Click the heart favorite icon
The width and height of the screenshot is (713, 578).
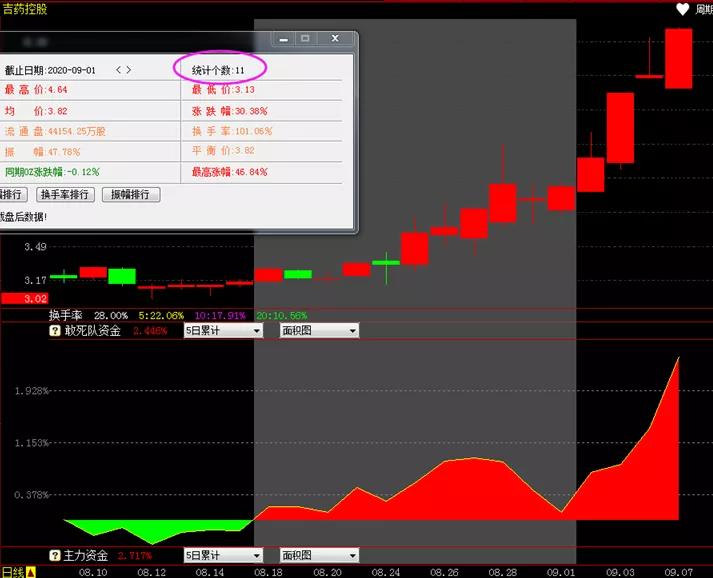point(683,9)
